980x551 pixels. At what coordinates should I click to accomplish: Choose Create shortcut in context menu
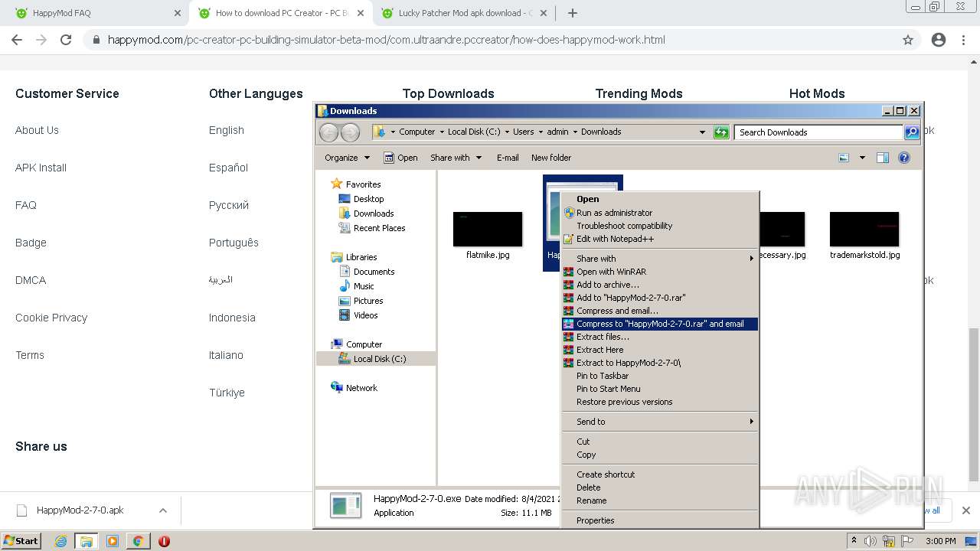660,474
